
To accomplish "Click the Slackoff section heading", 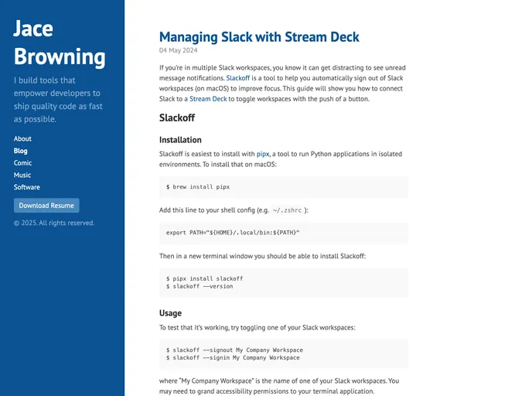I will tap(177, 118).
